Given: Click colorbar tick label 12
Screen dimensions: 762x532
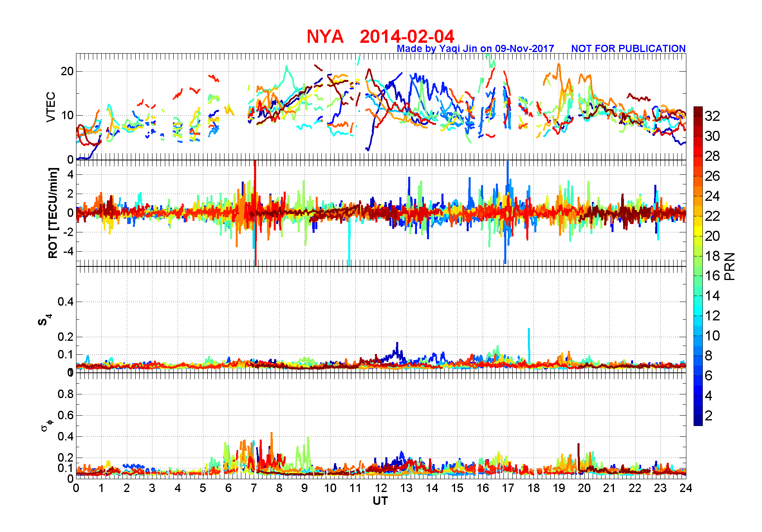Looking at the screenshot, I should click(712, 316).
